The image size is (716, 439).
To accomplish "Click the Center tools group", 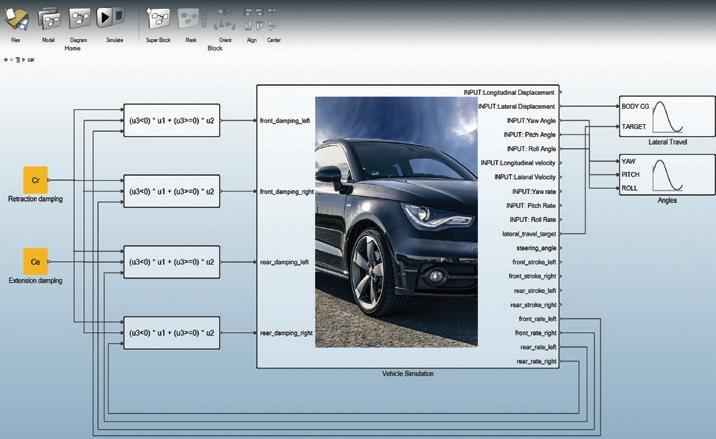I will [273, 20].
